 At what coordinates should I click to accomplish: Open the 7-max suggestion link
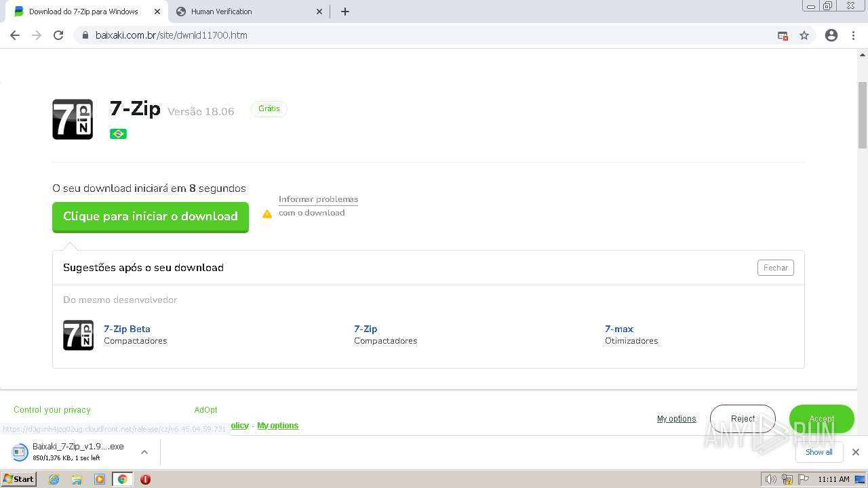pyautogui.click(x=619, y=329)
